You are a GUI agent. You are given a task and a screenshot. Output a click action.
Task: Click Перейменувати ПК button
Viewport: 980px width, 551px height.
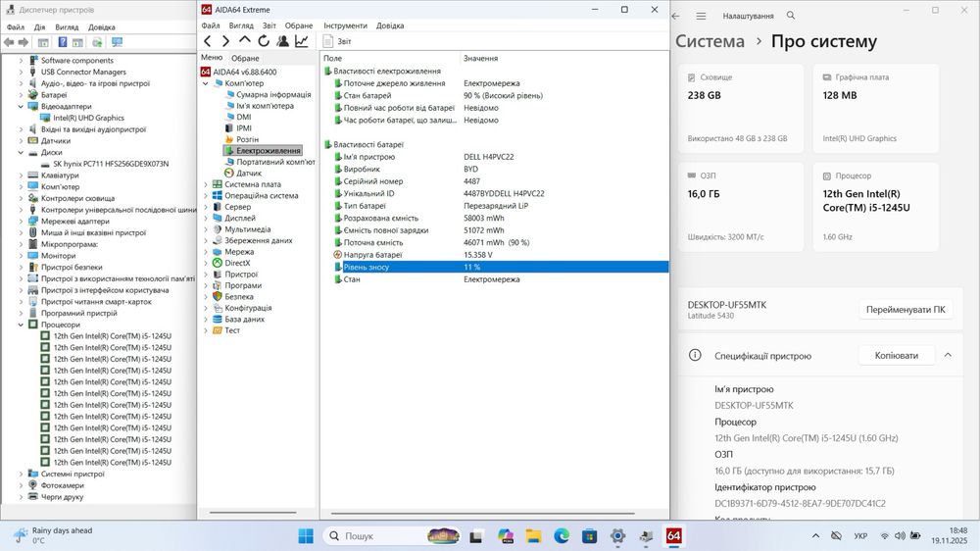tap(905, 310)
